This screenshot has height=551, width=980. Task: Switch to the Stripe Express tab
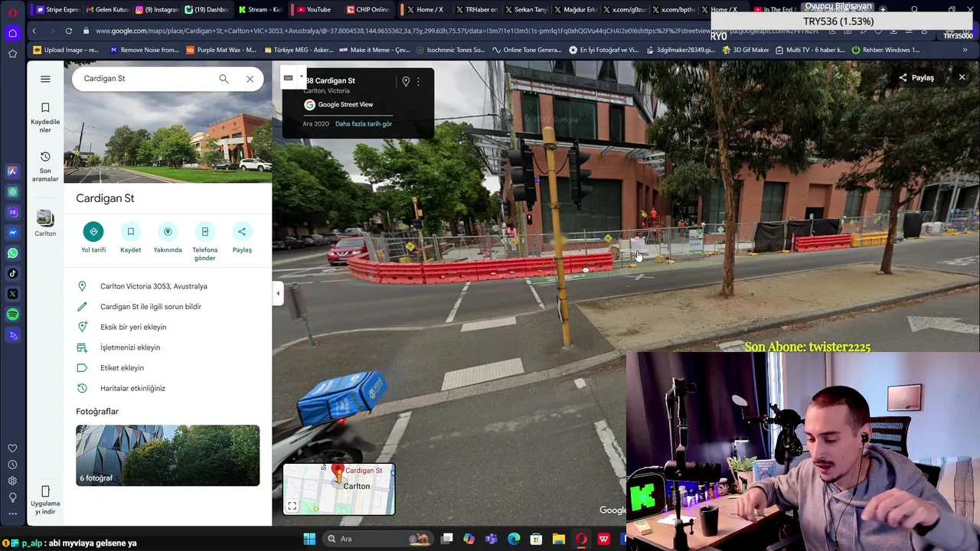point(57,9)
